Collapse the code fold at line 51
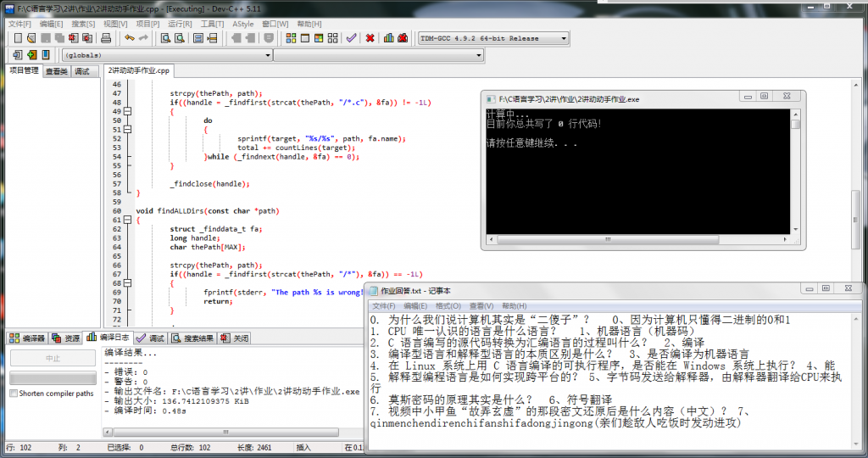Screen dimensions: 868x458 tap(127, 130)
